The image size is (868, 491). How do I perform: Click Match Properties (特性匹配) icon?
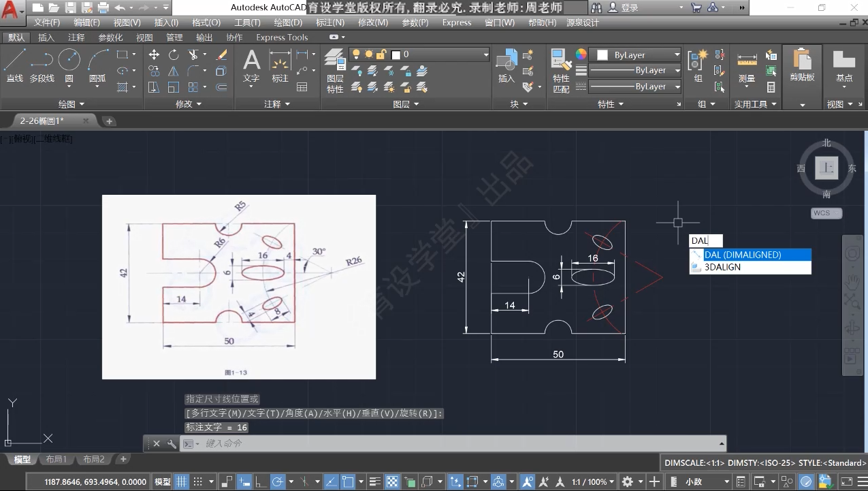(561, 71)
